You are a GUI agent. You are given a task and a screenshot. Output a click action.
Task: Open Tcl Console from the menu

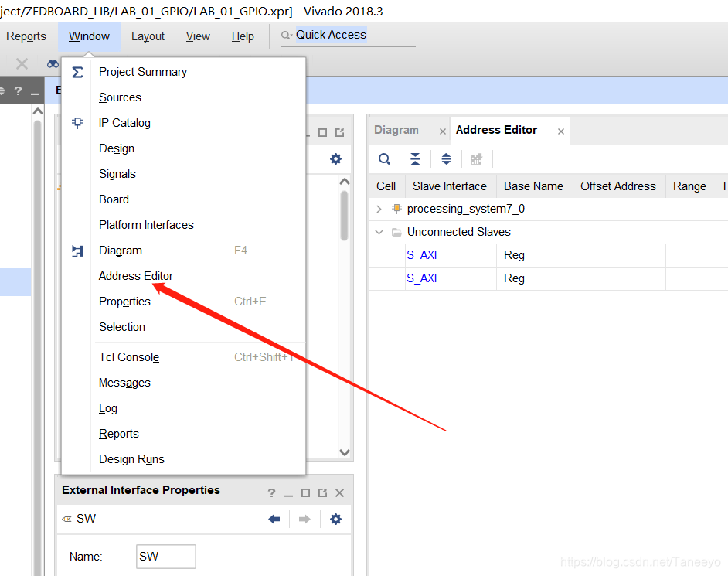(x=184, y=357)
